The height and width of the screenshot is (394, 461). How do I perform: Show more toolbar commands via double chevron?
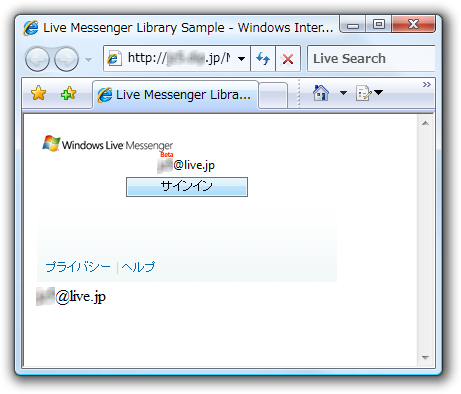click(x=427, y=84)
